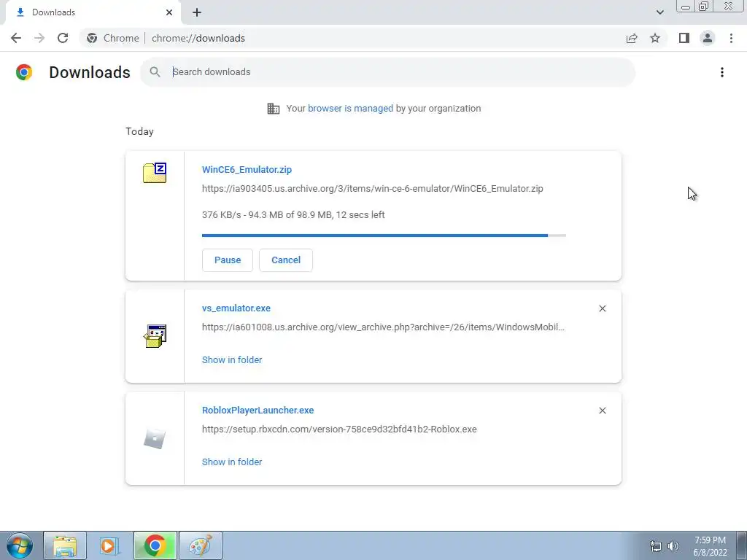The height and width of the screenshot is (560, 747).
Task: Open Paint from the taskbar
Action: click(200, 545)
